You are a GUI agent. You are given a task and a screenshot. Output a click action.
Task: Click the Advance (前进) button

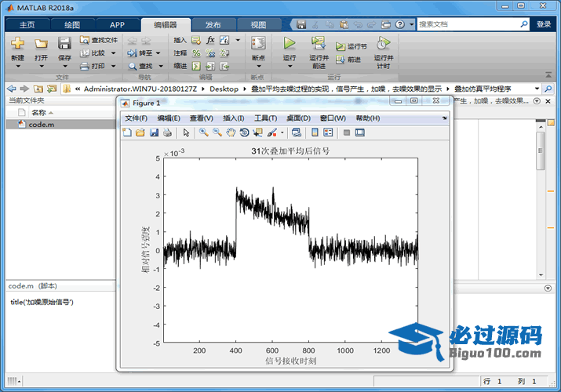click(348, 60)
